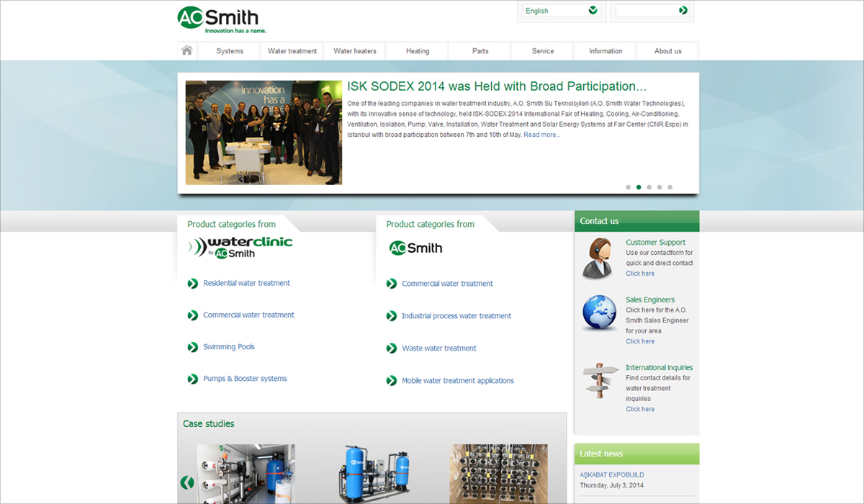This screenshot has width=864, height=504.
Task: Open the Parts menu
Action: 480,51
